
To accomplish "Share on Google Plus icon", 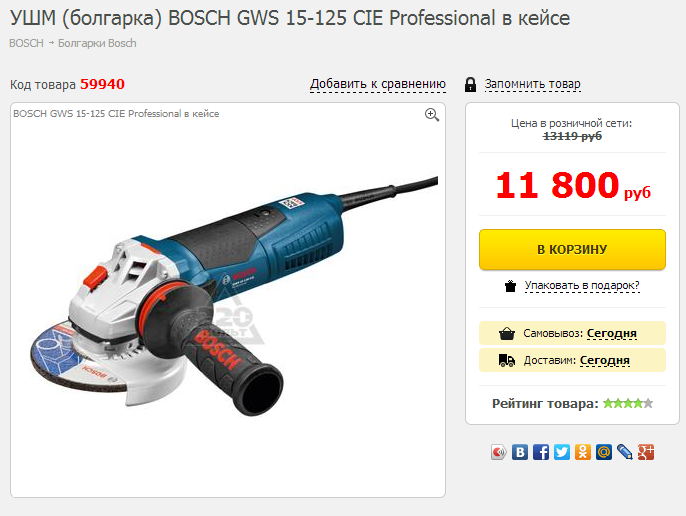I will (x=646, y=452).
